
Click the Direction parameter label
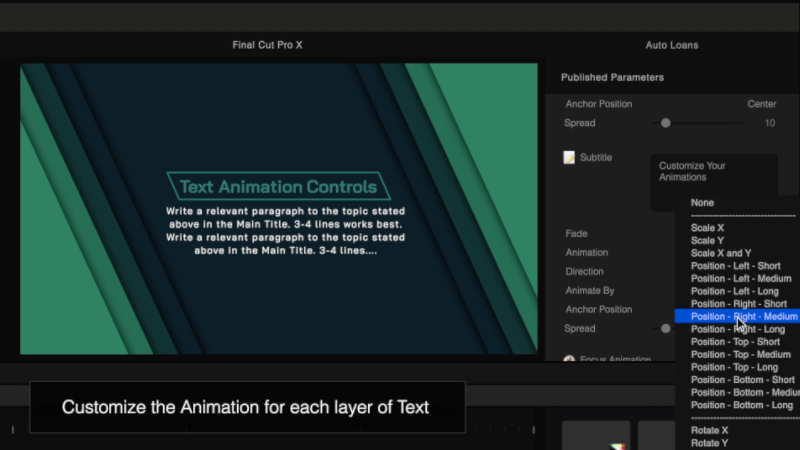(x=584, y=271)
